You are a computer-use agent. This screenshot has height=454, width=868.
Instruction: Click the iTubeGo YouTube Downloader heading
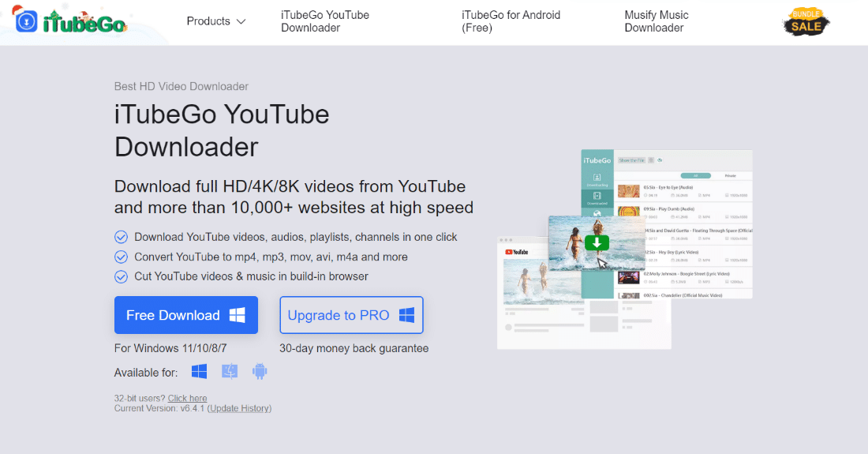(x=222, y=130)
